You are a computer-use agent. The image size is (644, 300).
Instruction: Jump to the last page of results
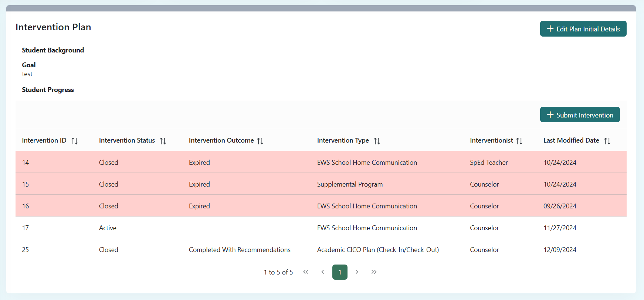374,272
